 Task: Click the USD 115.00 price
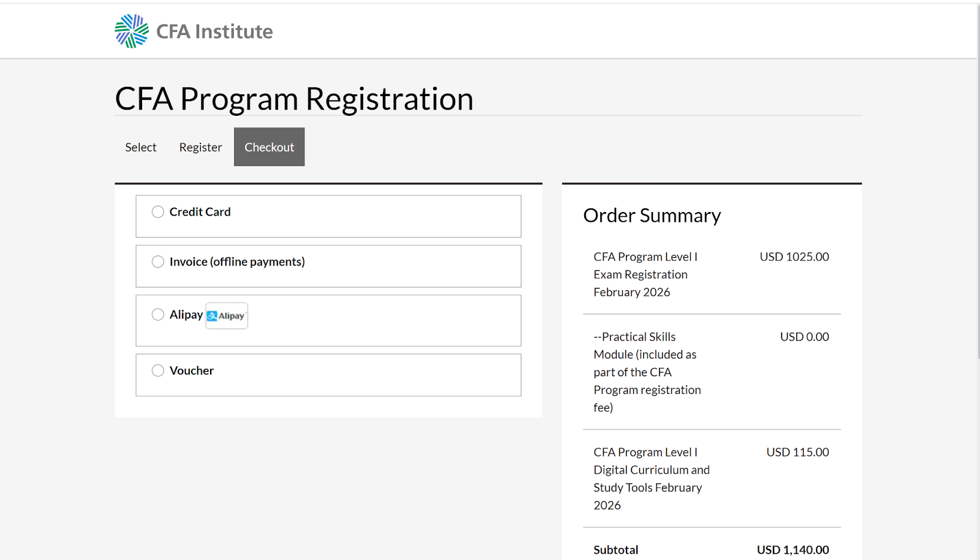click(797, 452)
